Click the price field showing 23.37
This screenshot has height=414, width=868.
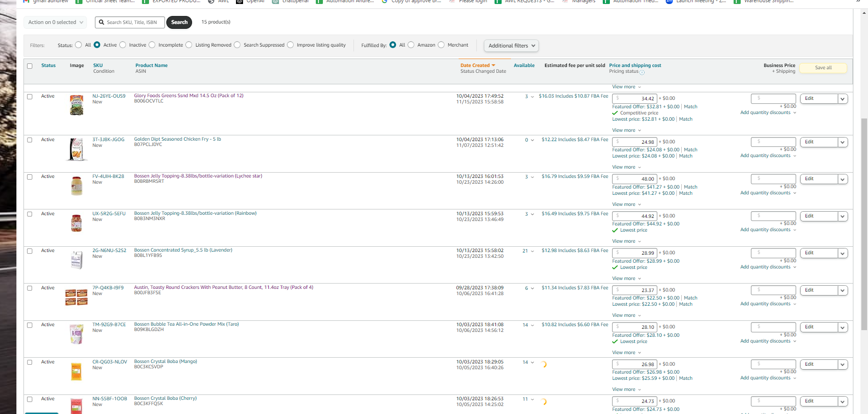(634, 290)
